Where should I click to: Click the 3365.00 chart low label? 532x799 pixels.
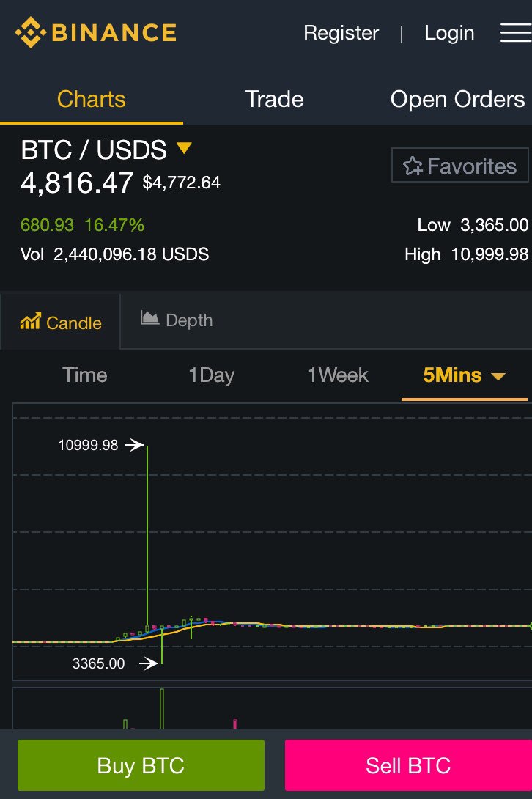coord(98,663)
